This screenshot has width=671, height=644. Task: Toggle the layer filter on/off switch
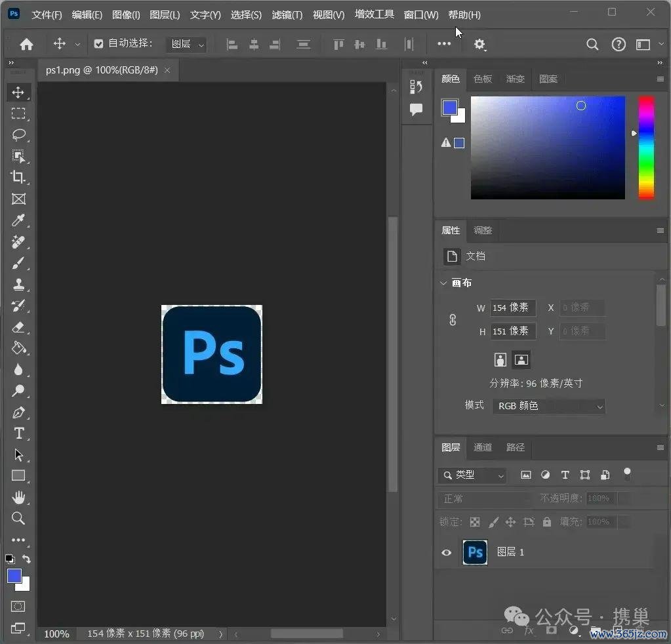[627, 473]
